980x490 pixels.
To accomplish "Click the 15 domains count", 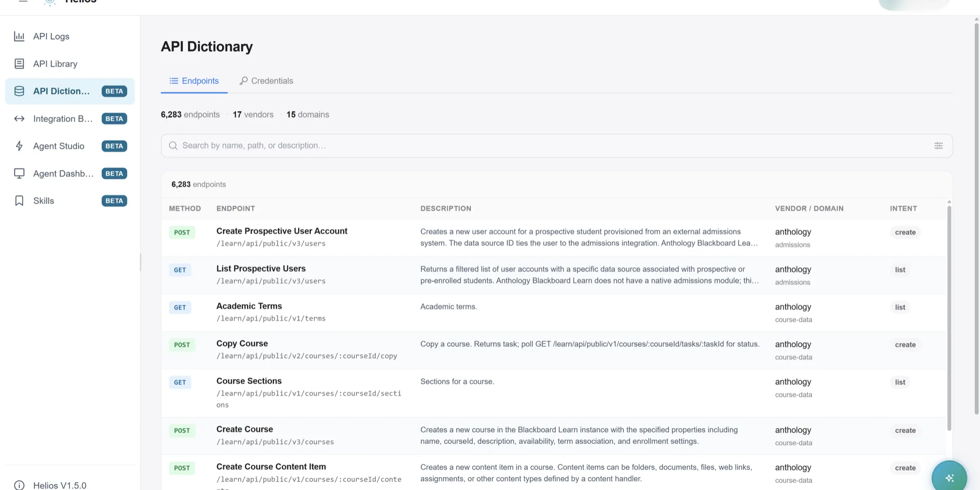I will (x=308, y=115).
